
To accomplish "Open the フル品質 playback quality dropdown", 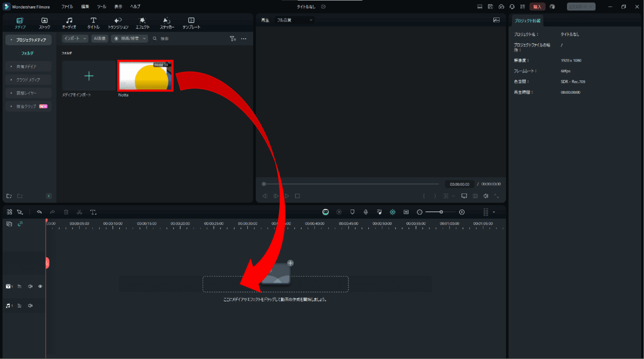I will (x=294, y=20).
